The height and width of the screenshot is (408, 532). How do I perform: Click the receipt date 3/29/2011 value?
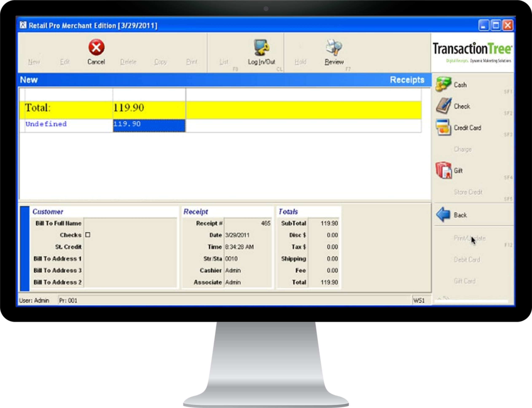click(x=237, y=235)
